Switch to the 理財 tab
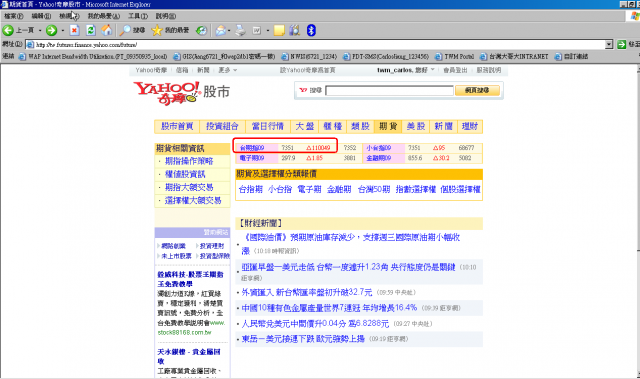This screenshot has width=640, height=379. point(470,126)
